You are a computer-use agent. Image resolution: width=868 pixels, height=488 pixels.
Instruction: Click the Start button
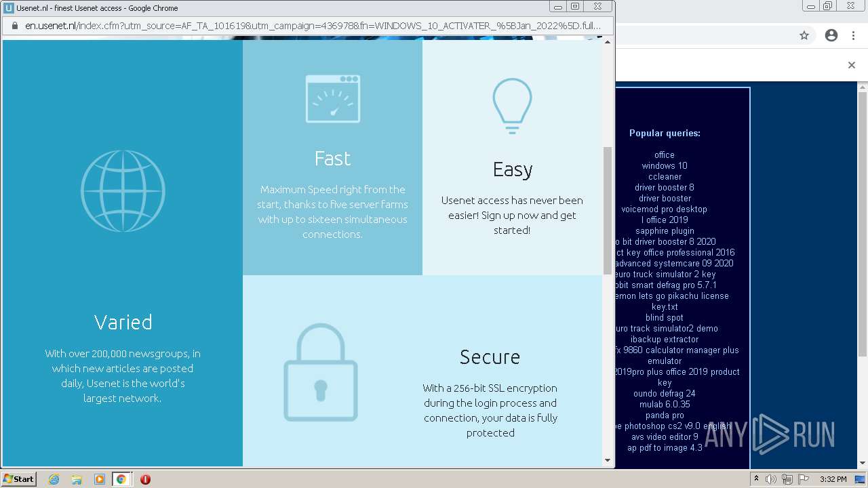pos(19,479)
